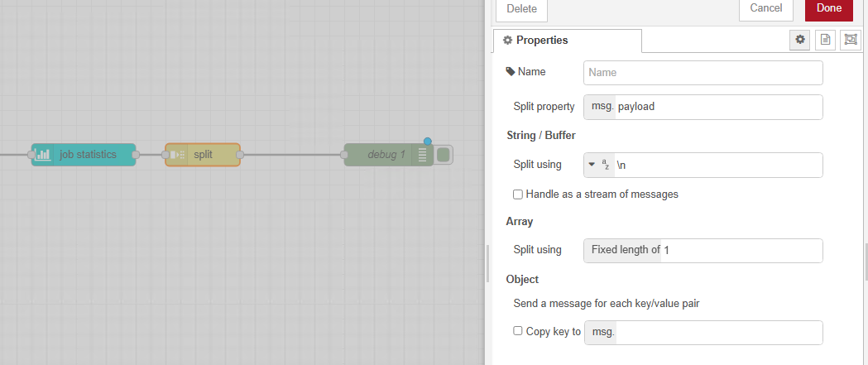Open the node description document icon
Viewport: 868px width, 365px height.
[x=824, y=40]
